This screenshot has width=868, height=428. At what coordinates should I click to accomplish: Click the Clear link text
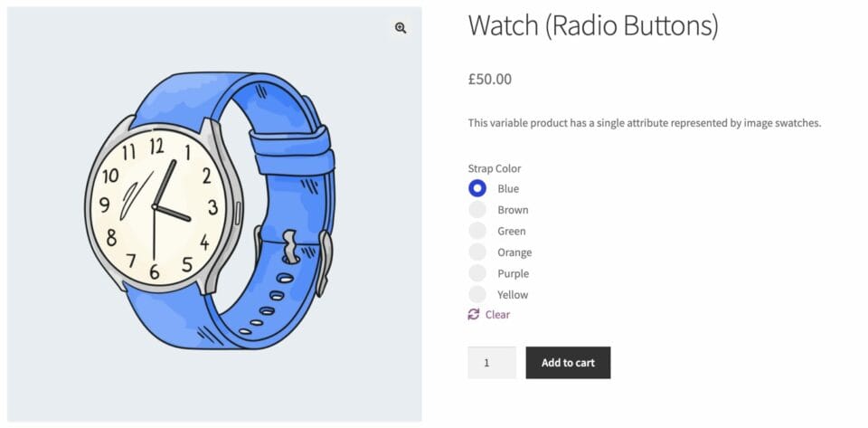(497, 315)
